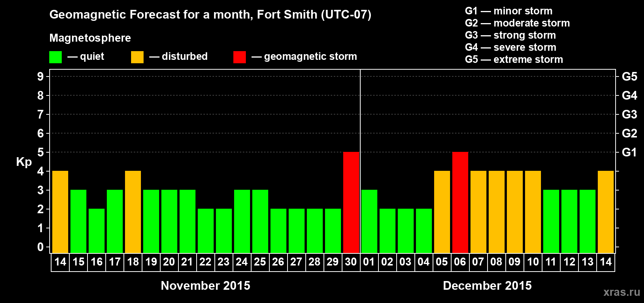Click the green bar for December 01
This screenshot has width=644, height=303.
tap(369, 221)
